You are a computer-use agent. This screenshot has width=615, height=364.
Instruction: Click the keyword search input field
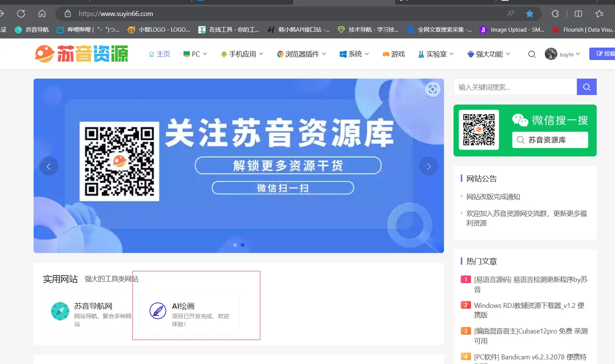click(515, 87)
